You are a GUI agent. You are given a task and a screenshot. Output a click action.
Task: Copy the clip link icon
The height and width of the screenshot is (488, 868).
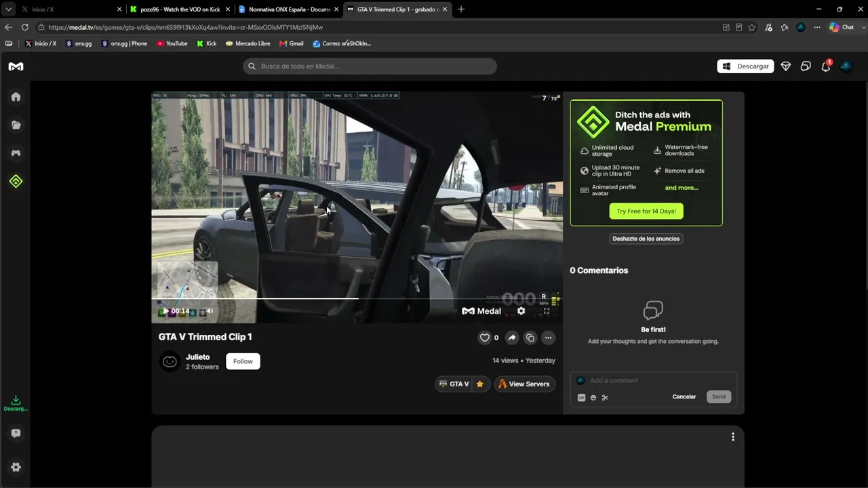tap(530, 338)
